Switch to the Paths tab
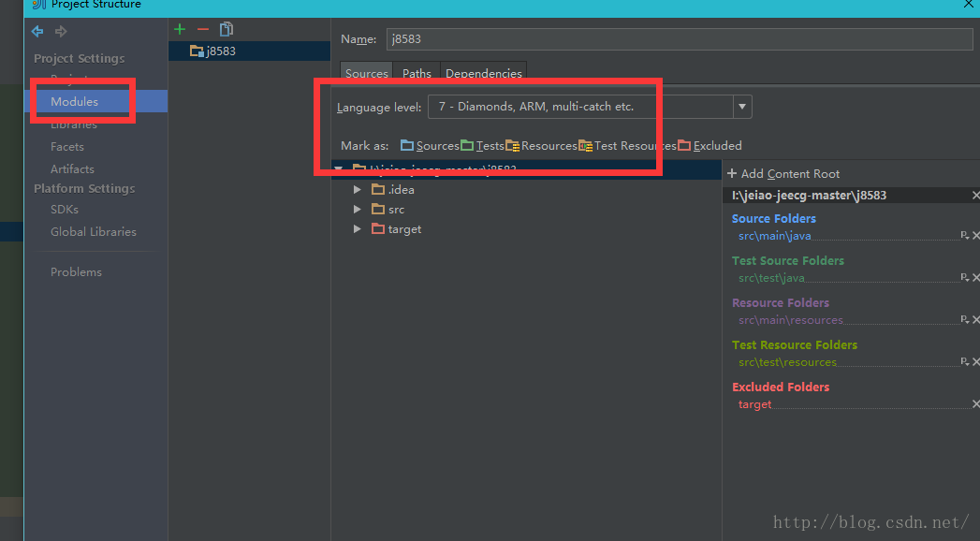The height and width of the screenshot is (541, 980). pos(417,73)
